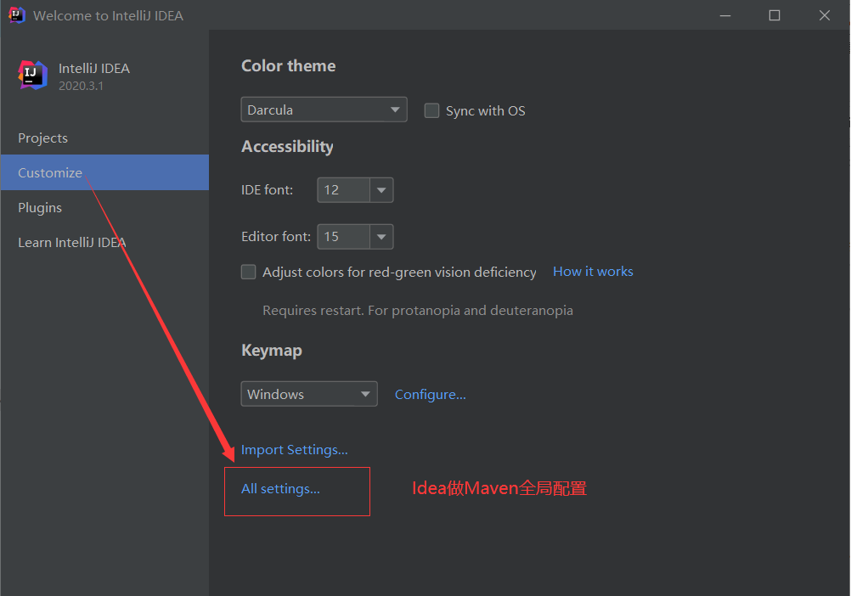Toggle red-green vision deficiency color adjustment
Viewport: 868px width, 596px height.
point(249,272)
